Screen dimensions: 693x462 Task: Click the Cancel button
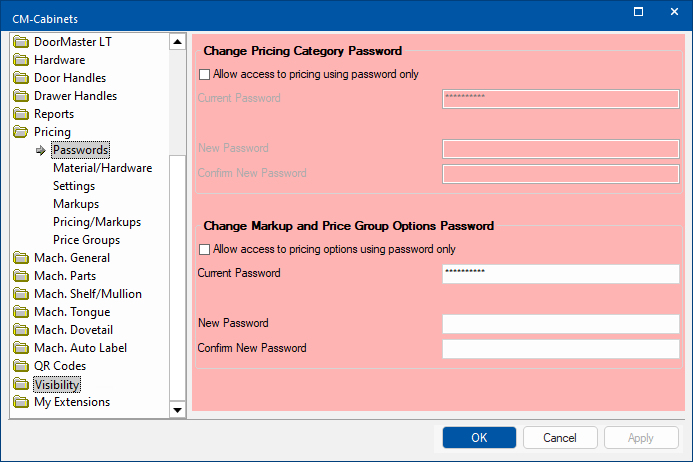[x=560, y=438]
